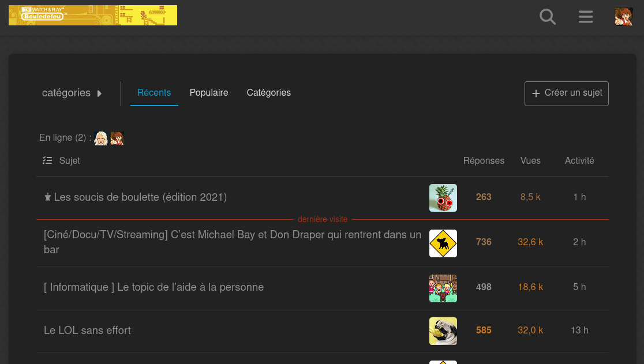Switch to the Catégories tab

(268, 93)
